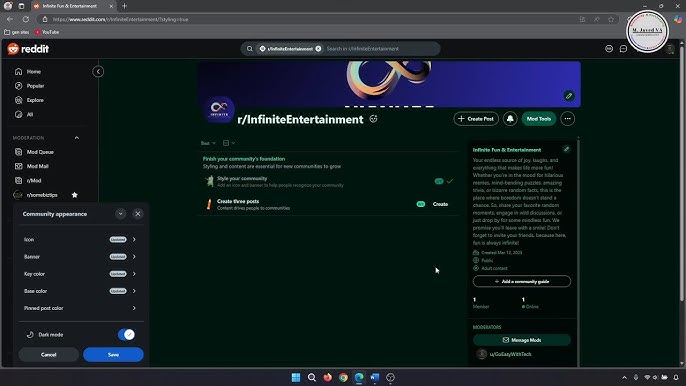Click the banner edit pencil icon

[x=569, y=96]
